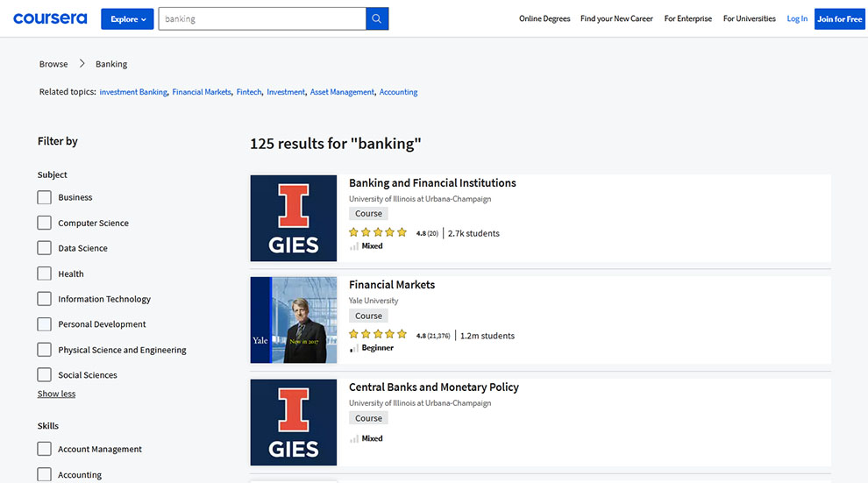Open related topic investment Banking

point(133,92)
